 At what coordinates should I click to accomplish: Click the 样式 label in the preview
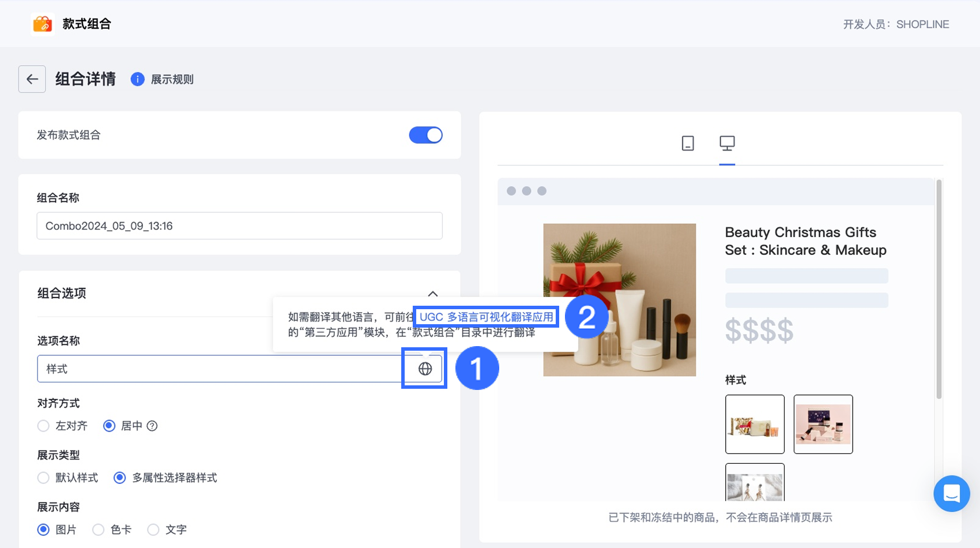pos(736,380)
